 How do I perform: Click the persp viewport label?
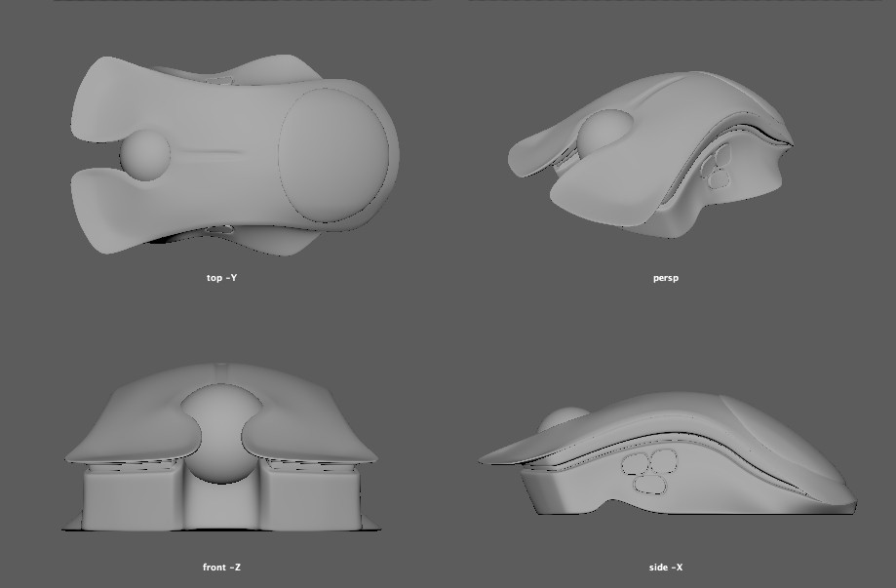pyautogui.click(x=666, y=277)
